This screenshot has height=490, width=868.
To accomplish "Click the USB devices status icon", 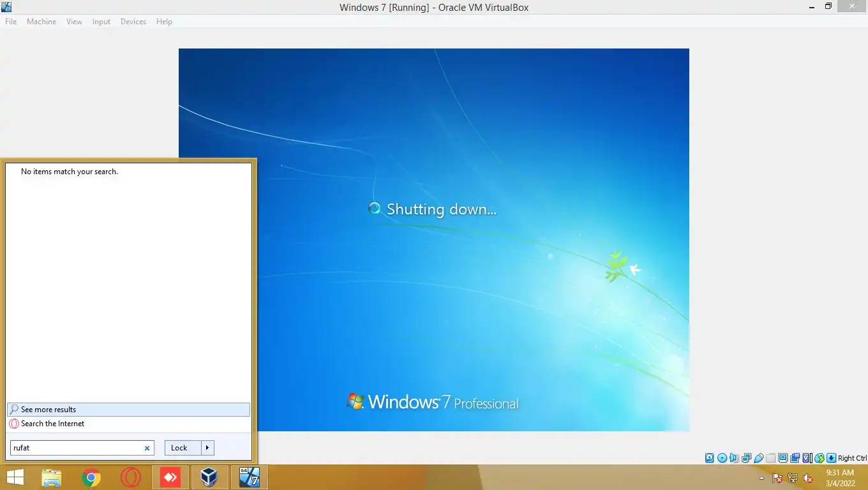I will pos(759,458).
